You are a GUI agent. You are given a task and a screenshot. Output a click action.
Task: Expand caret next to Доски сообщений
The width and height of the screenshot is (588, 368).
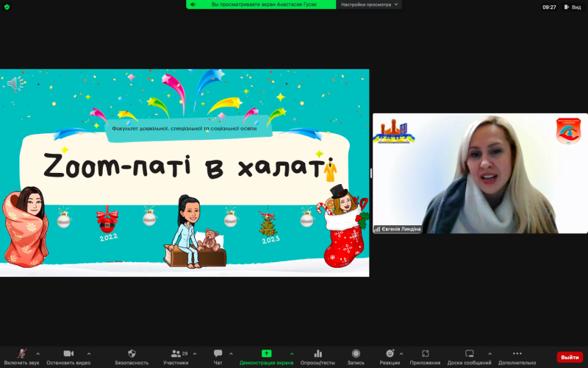(x=490, y=354)
